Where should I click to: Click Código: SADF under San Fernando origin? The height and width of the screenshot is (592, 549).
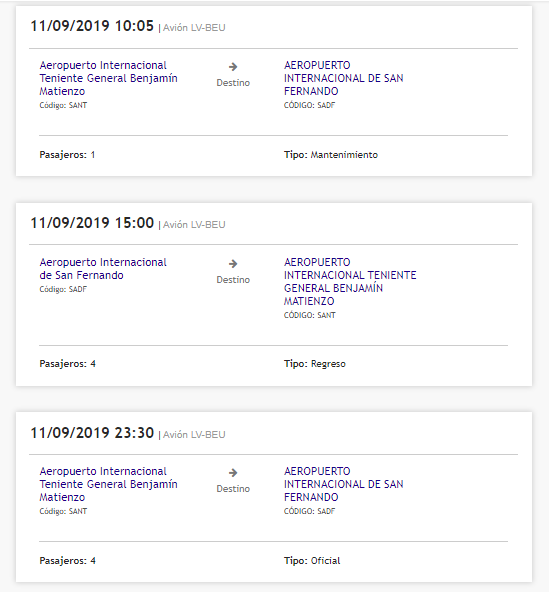click(63, 290)
